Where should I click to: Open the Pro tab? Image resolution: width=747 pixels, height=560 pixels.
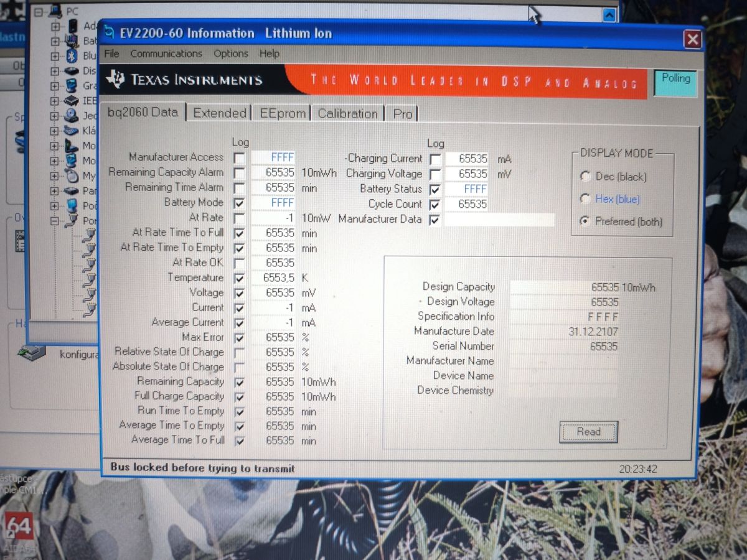pyautogui.click(x=402, y=114)
